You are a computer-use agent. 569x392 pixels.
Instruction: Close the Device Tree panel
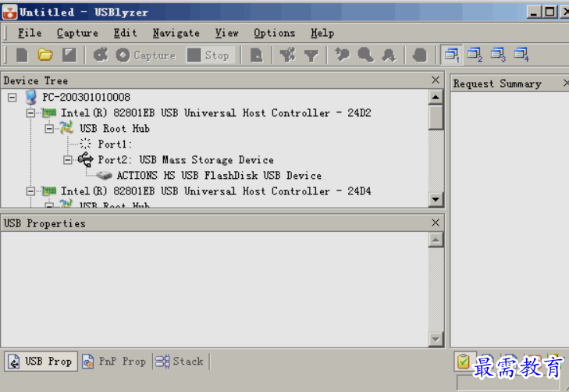436,80
